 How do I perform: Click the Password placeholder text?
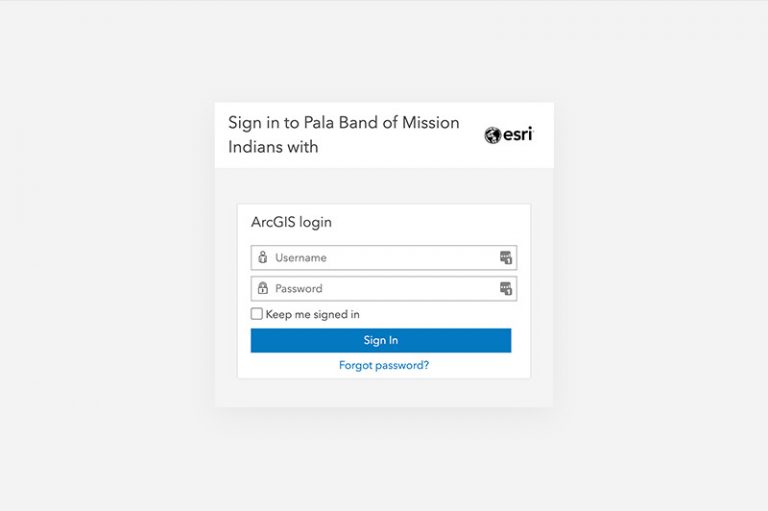tap(299, 289)
